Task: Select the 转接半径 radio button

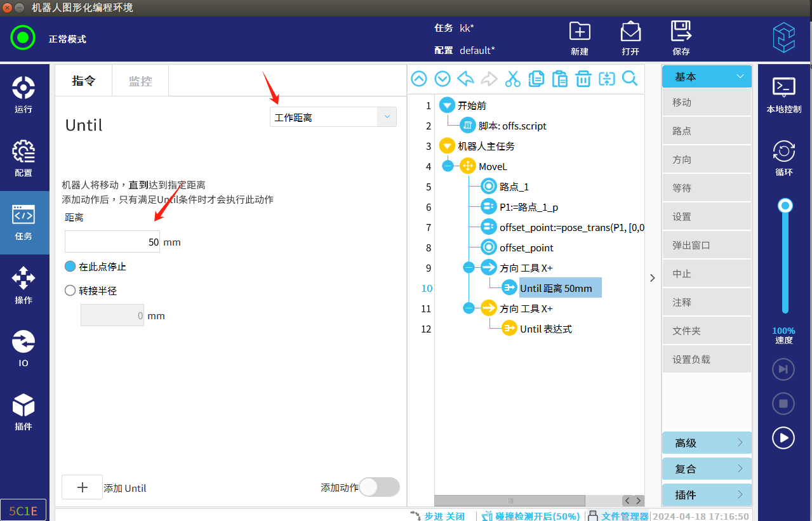Action: 70,291
